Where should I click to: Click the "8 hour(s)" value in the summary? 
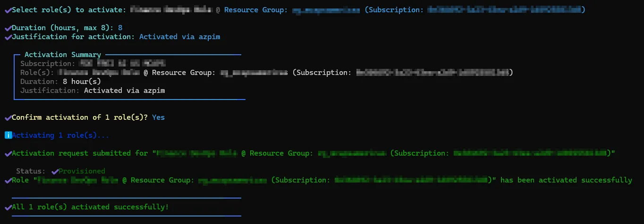pos(82,82)
